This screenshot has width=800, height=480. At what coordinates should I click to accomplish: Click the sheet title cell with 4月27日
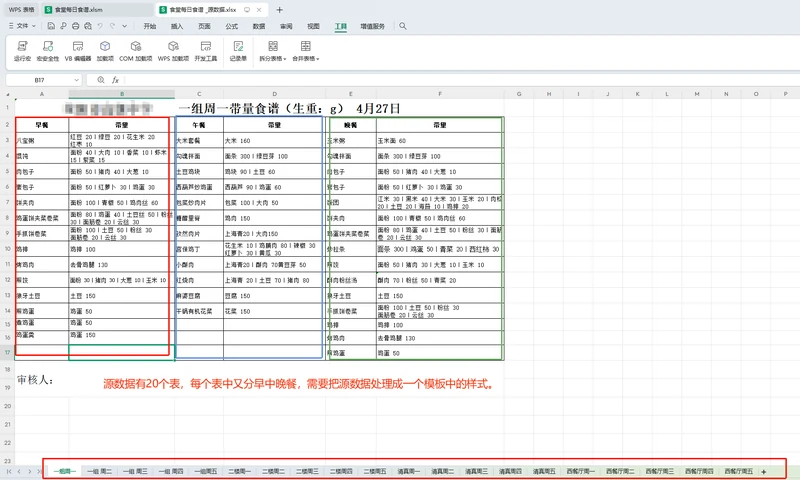[x=260, y=108]
